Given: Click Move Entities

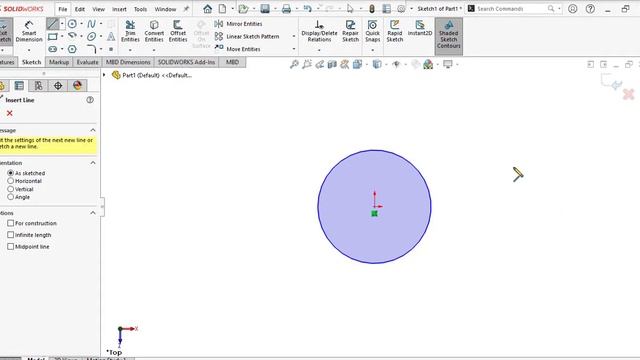Looking at the screenshot, I should 237,49.
